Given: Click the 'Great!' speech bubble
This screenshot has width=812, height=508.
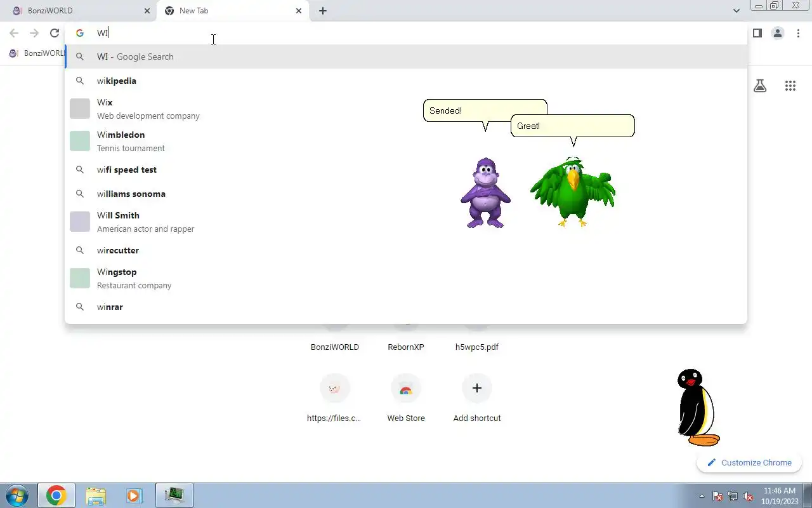Looking at the screenshot, I should point(572,126).
